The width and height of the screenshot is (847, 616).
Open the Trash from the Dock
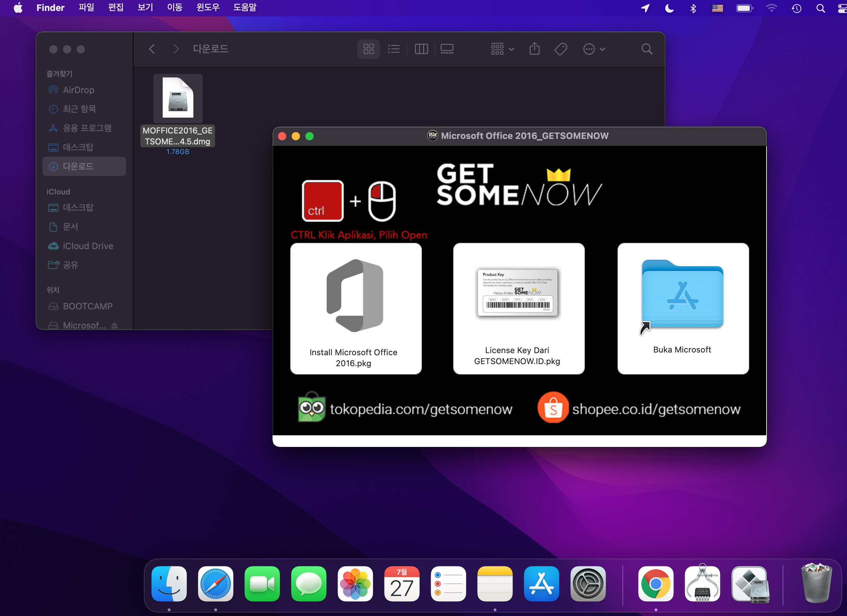point(817,583)
